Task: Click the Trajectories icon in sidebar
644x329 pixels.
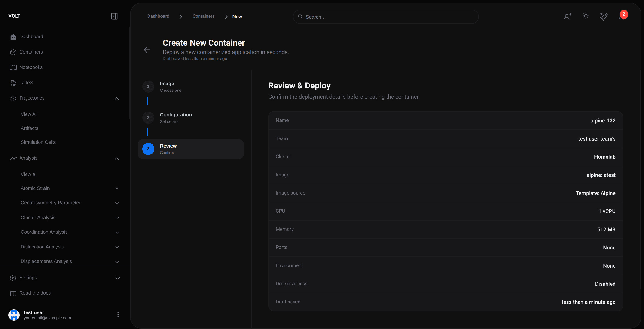Action: (x=13, y=98)
